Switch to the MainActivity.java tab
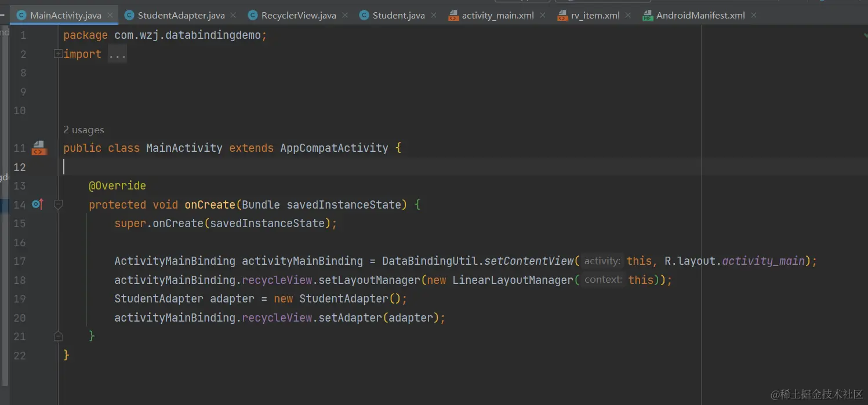 [x=64, y=16]
